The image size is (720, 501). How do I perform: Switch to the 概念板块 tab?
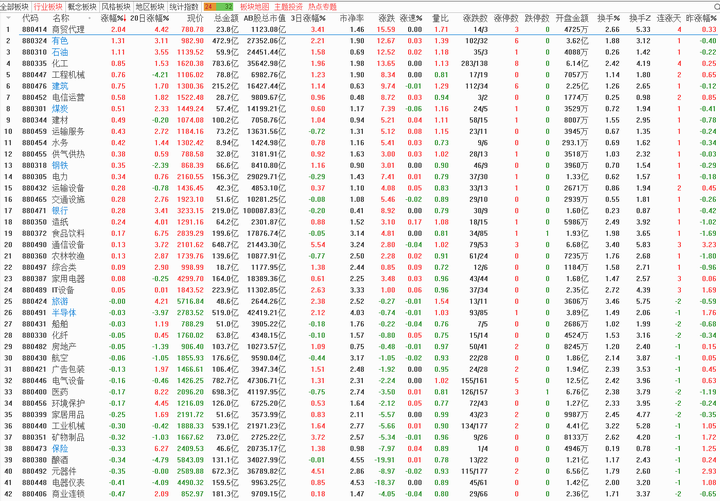[x=82, y=6]
